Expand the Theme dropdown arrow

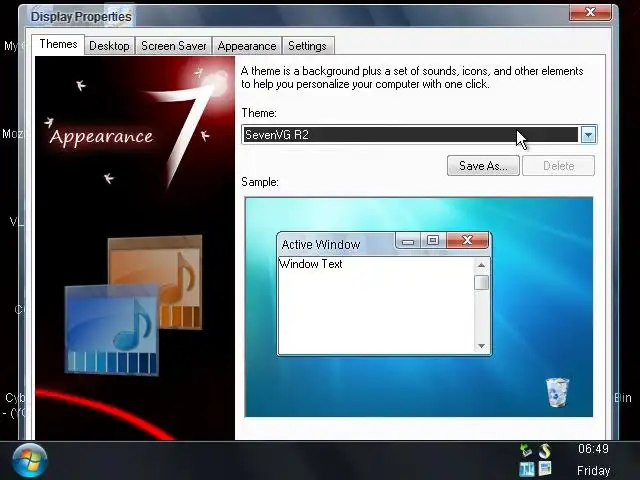[x=588, y=135]
